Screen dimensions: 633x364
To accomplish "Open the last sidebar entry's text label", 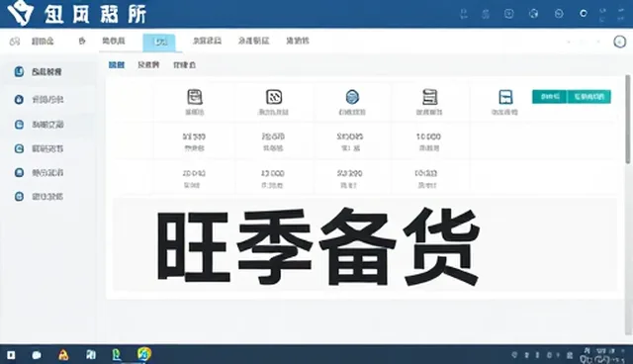I will coord(47,197).
